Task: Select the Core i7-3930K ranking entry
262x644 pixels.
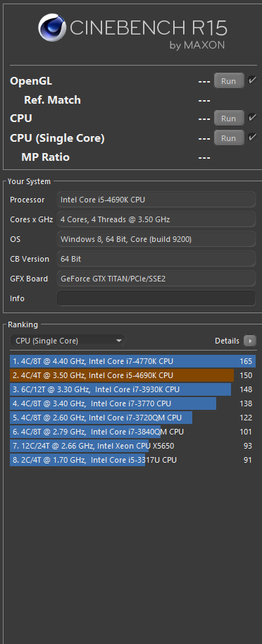Action: pos(133,389)
